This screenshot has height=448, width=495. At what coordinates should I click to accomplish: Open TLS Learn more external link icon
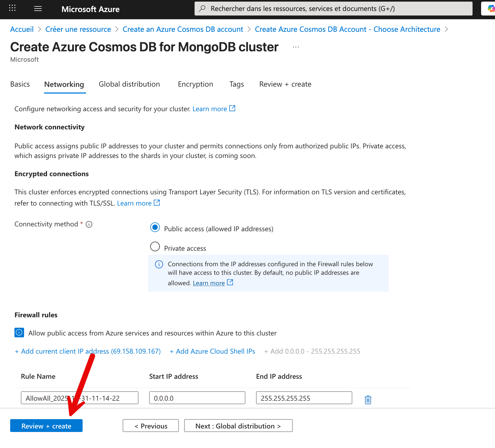pyautogui.click(x=157, y=203)
